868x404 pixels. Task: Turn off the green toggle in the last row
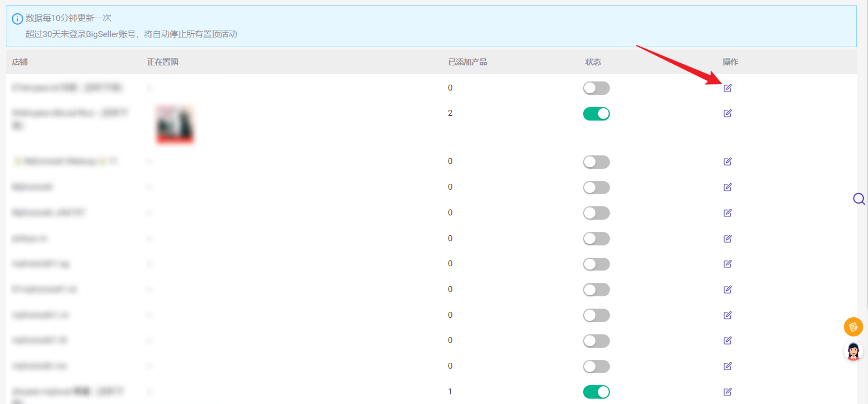pyautogui.click(x=596, y=392)
